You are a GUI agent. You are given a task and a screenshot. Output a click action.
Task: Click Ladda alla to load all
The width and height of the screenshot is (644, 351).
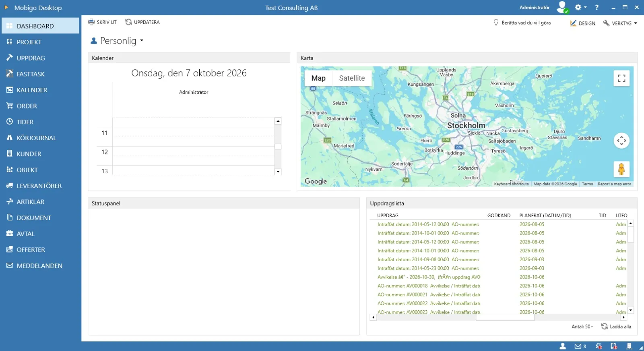616,326
